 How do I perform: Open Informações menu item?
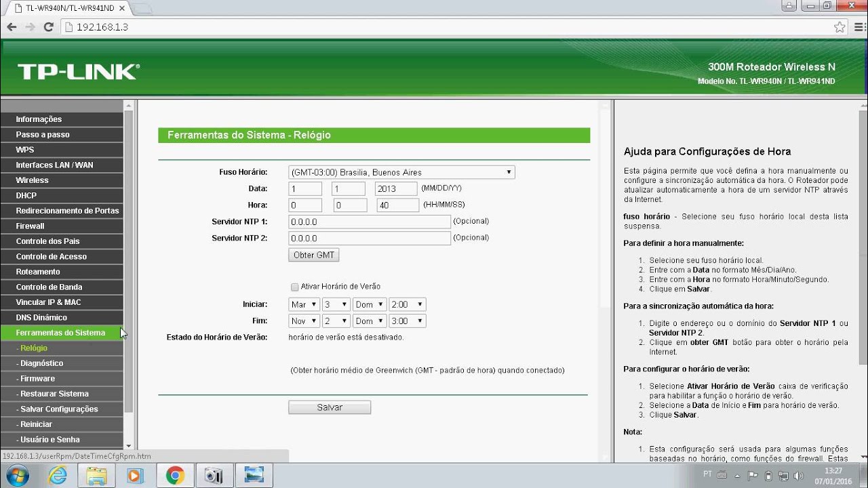(62, 119)
